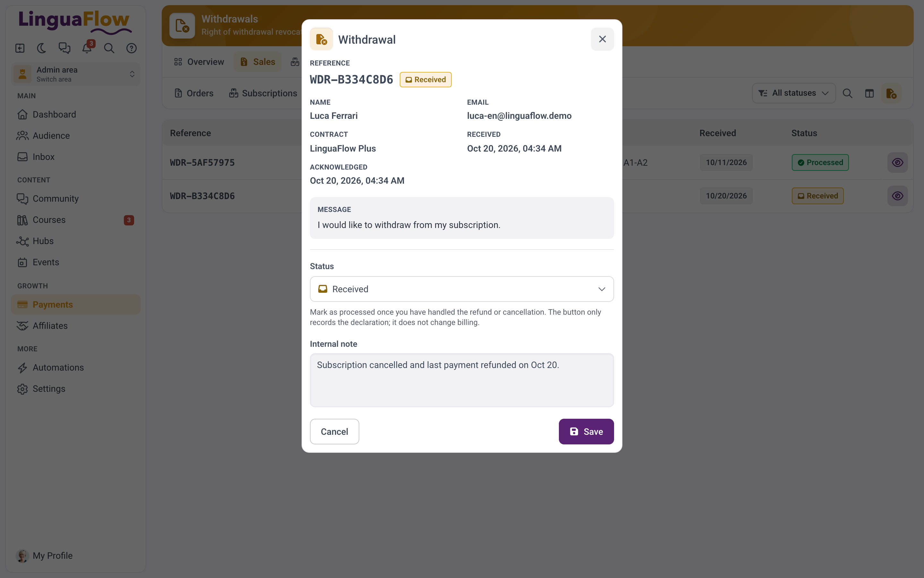Click the withdrawals file icon in toolbar
The width and height of the screenshot is (924, 578).
click(x=891, y=93)
